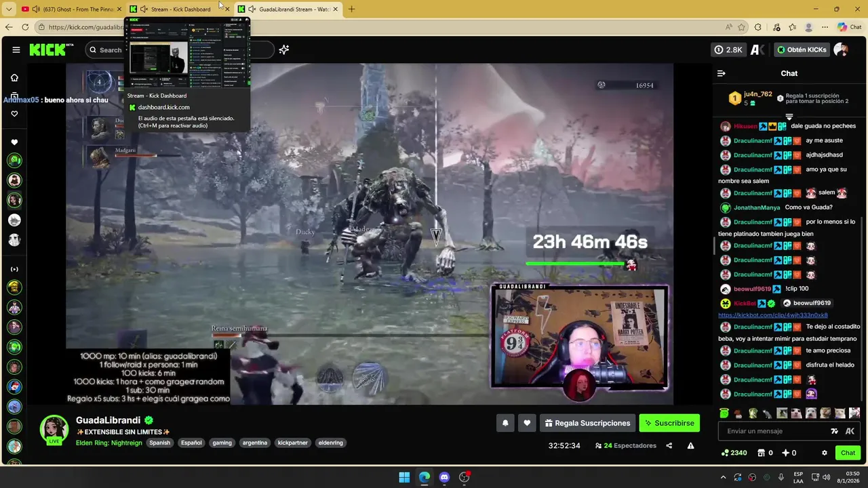Go to the Kick home logo
The width and height of the screenshot is (868, 488).
coord(47,49)
